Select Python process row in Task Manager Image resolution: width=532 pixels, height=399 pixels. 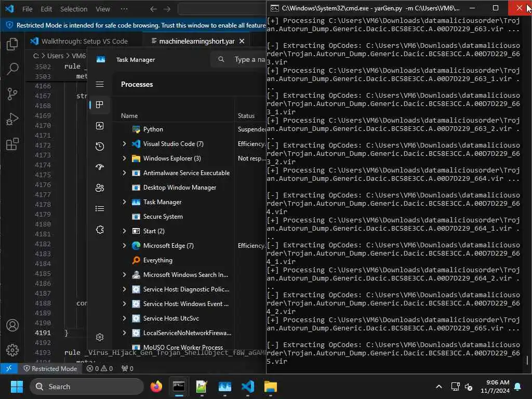190,129
